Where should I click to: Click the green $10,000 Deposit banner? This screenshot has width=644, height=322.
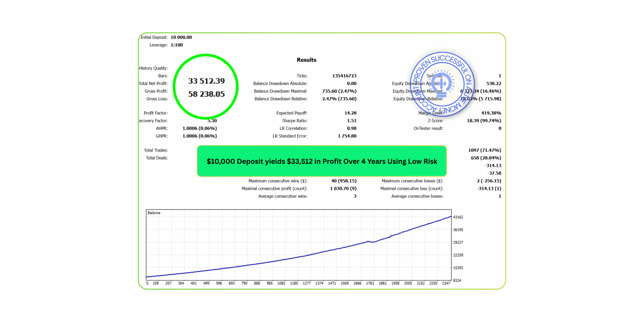pyautogui.click(x=321, y=161)
